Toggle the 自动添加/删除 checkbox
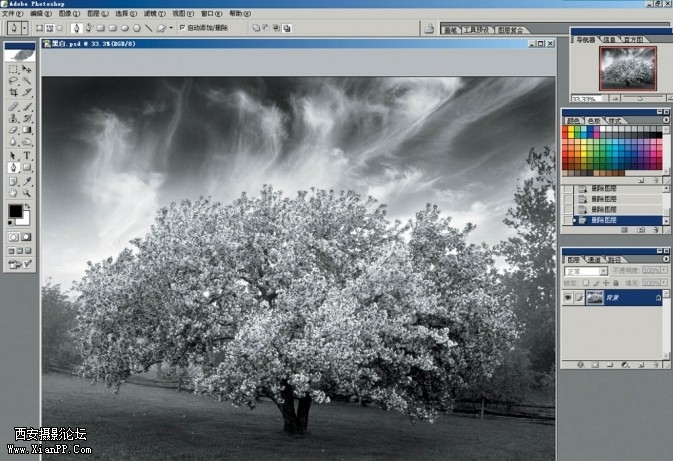This screenshot has width=673, height=461. coord(180,28)
